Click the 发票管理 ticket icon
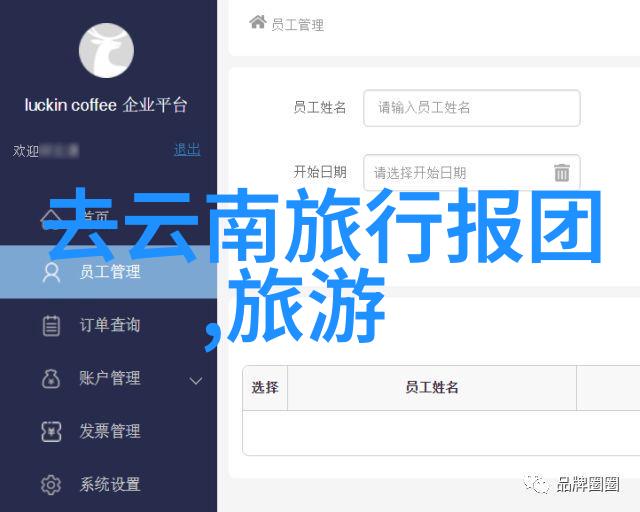 [x=51, y=432]
